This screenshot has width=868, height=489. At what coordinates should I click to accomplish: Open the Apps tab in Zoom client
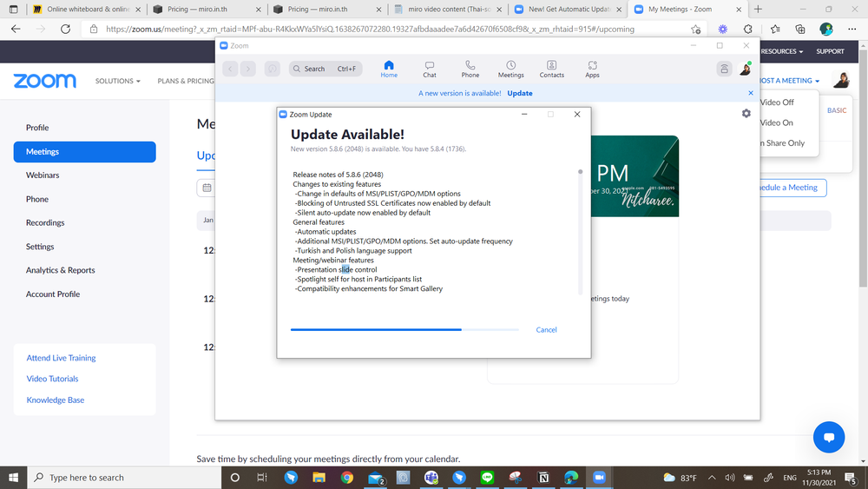tap(592, 69)
